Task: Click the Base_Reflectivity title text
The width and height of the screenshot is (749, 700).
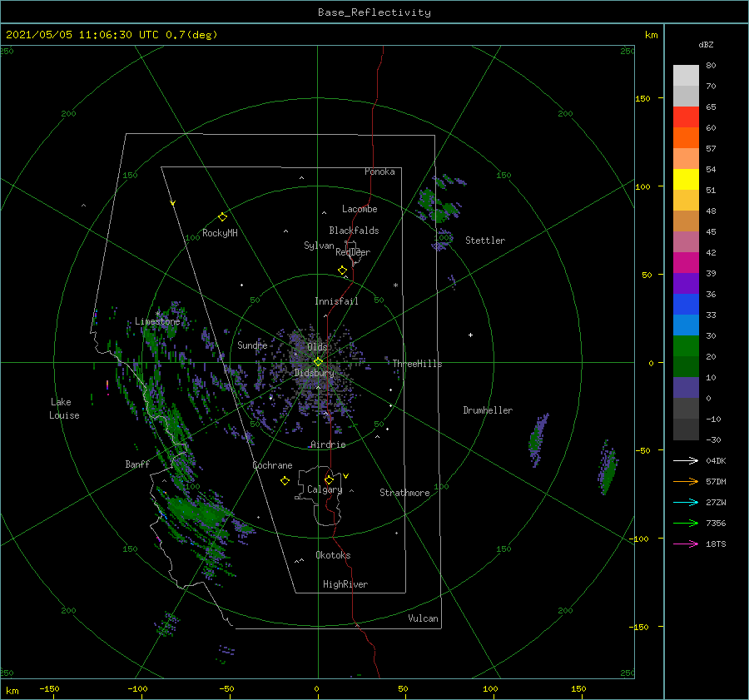Action: click(374, 12)
